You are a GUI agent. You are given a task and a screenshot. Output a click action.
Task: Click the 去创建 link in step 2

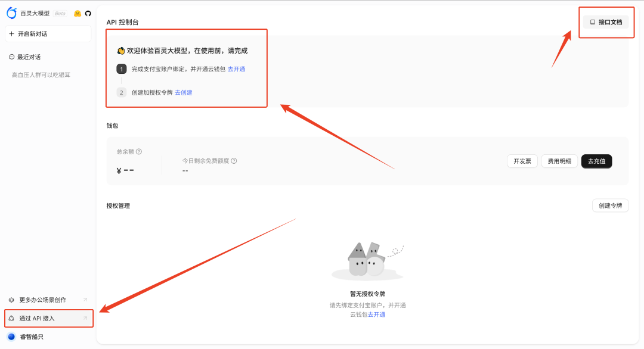pyautogui.click(x=184, y=92)
